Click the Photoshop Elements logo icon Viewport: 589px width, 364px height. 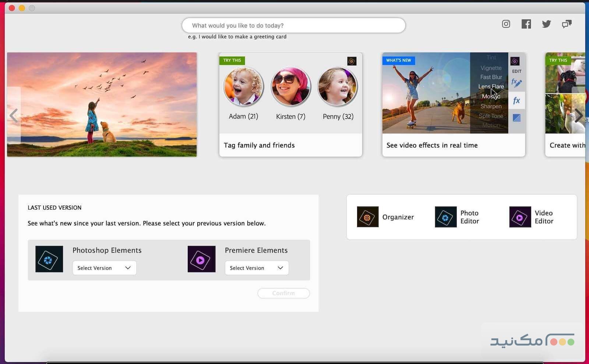click(x=49, y=259)
